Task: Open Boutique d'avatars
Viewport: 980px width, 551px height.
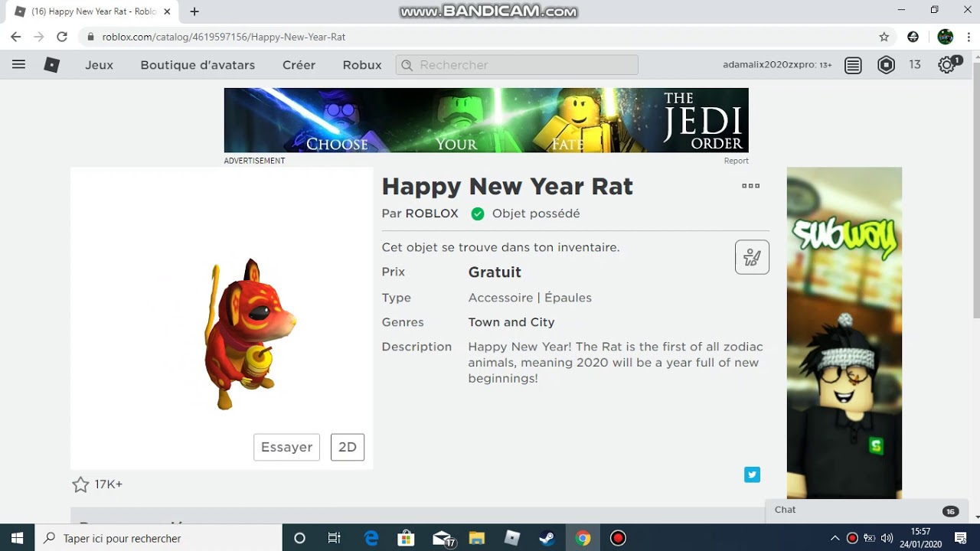Action: [198, 65]
